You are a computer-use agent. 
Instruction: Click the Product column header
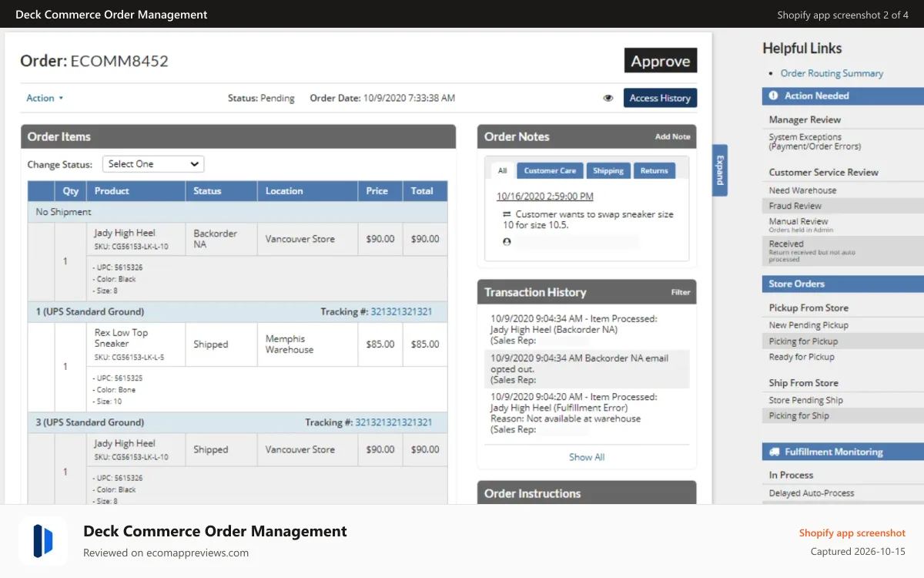point(136,191)
